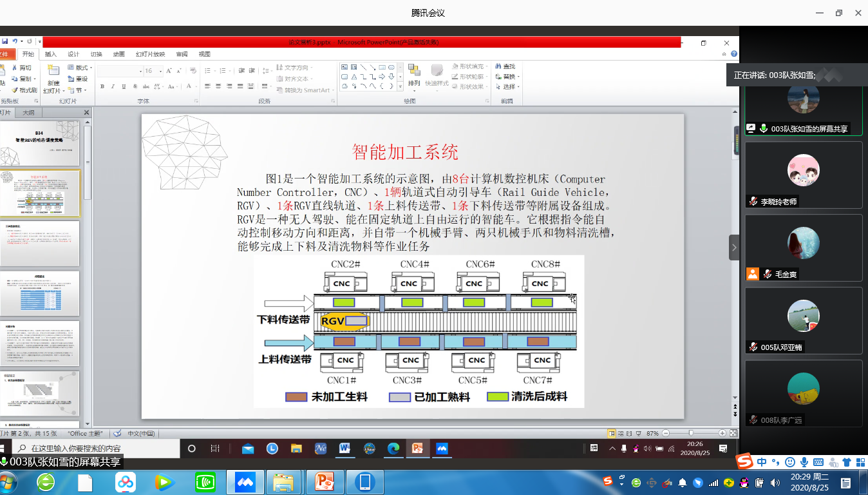Click the Bold formatting icon
The height and width of the screenshot is (495, 868).
pyautogui.click(x=102, y=86)
